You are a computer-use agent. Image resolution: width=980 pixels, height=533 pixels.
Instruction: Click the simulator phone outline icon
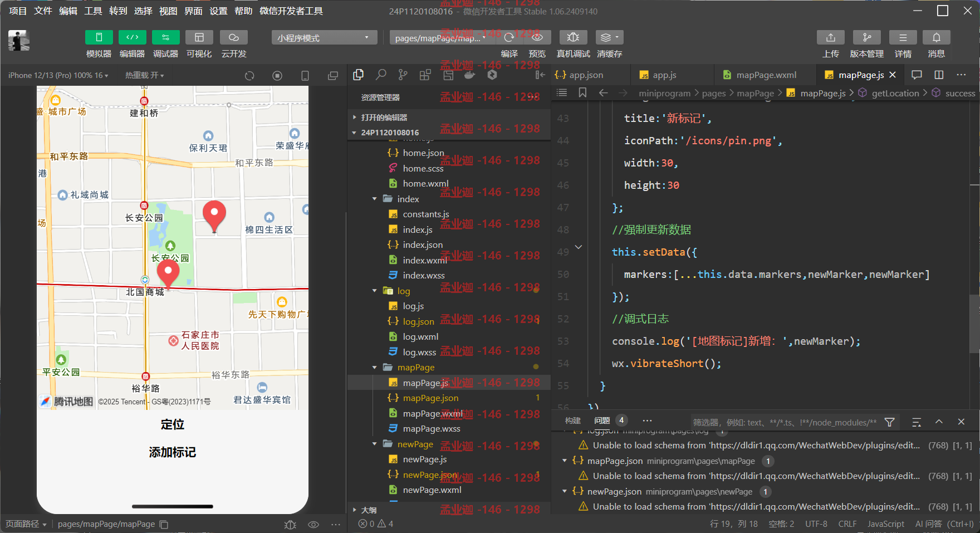tap(305, 76)
